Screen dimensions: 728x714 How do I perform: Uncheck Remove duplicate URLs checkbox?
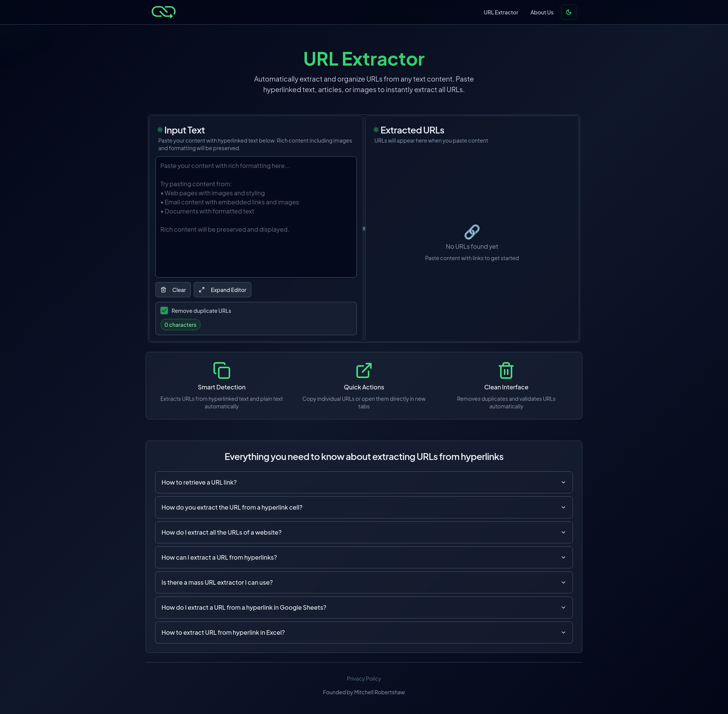164,311
